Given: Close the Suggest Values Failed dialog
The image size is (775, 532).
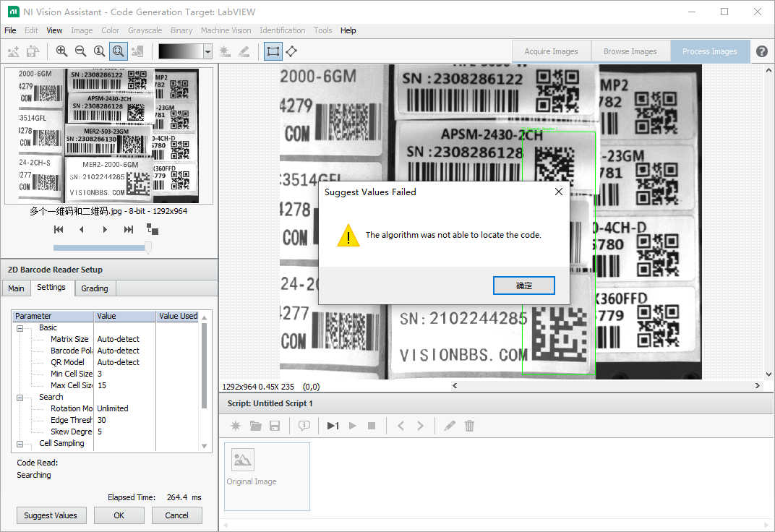Looking at the screenshot, I should 559,192.
